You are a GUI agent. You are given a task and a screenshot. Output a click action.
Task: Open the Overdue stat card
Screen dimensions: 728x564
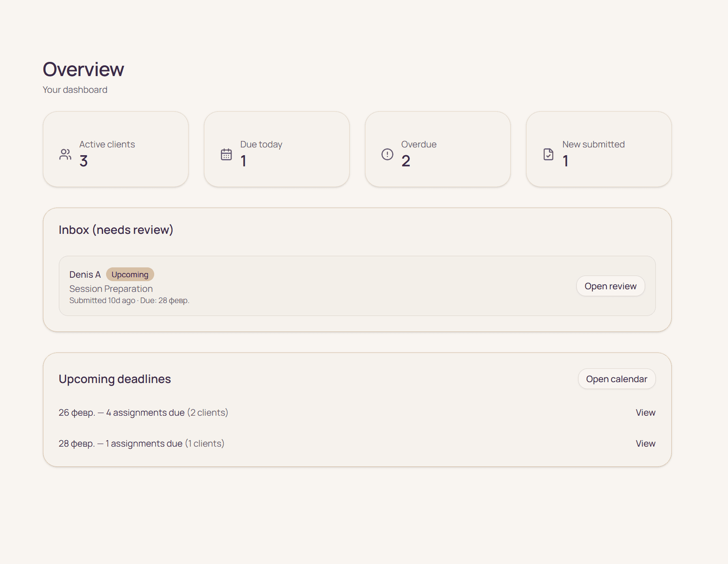(x=438, y=149)
